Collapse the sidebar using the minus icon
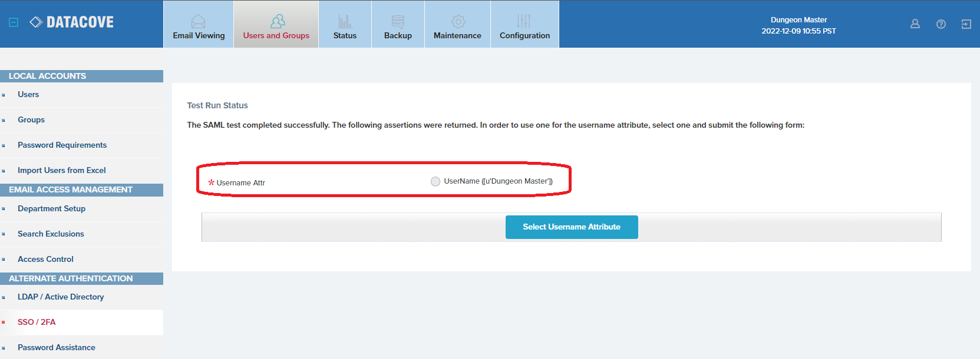 click(14, 22)
